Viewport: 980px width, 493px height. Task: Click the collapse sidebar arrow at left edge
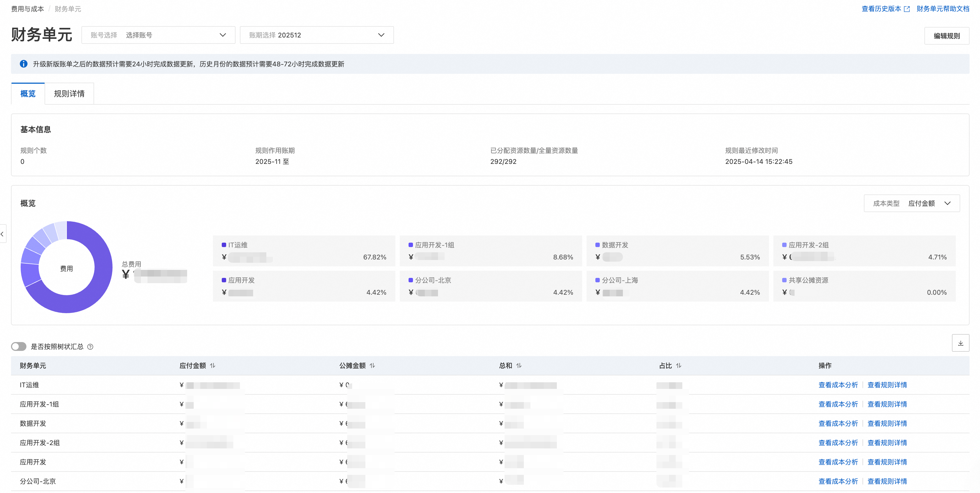click(2, 234)
